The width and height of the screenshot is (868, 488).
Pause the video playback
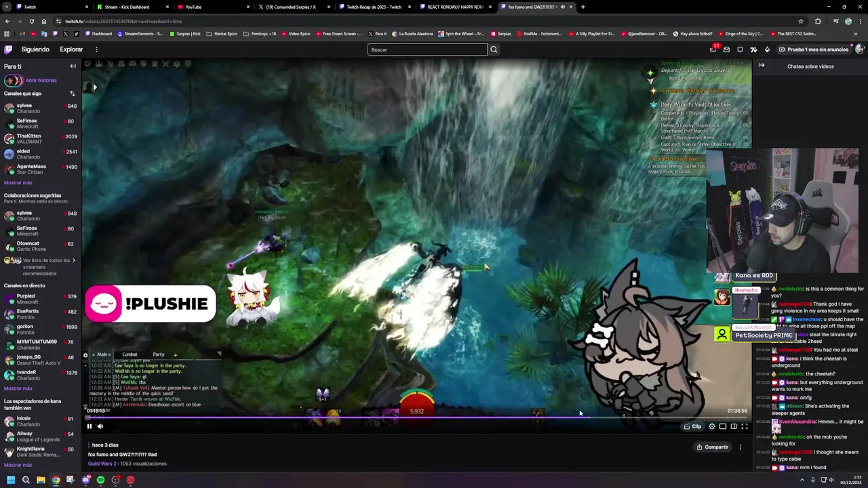[89, 426]
